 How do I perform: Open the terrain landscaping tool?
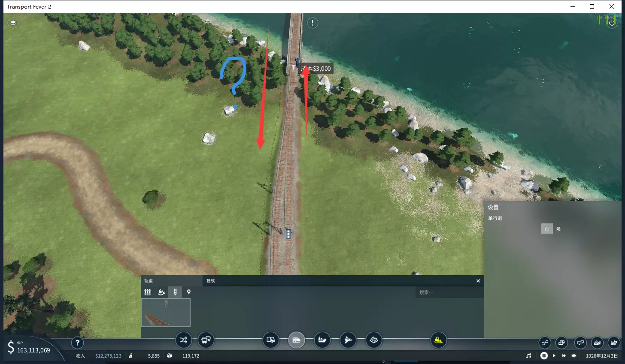point(374,340)
